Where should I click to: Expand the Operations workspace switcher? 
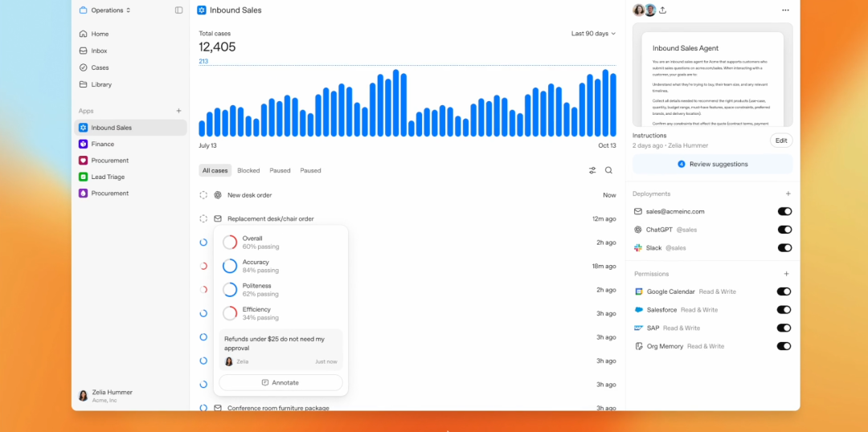pyautogui.click(x=105, y=10)
